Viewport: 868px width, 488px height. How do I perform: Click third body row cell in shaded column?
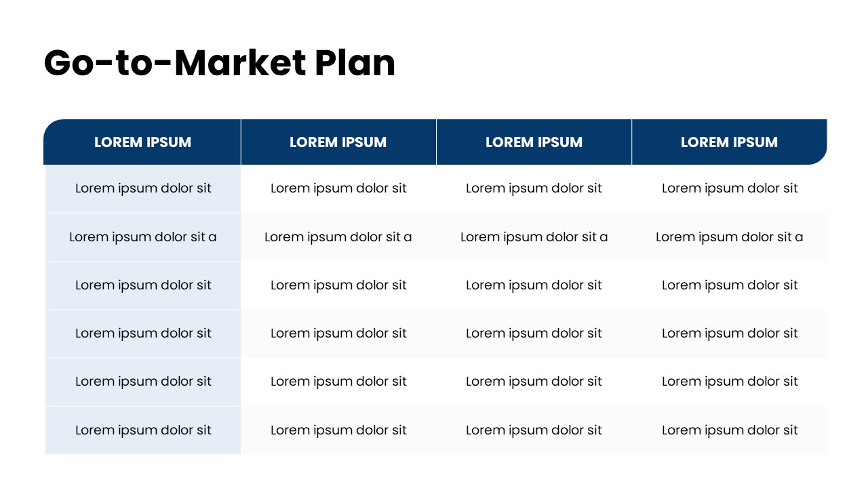click(x=143, y=285)
